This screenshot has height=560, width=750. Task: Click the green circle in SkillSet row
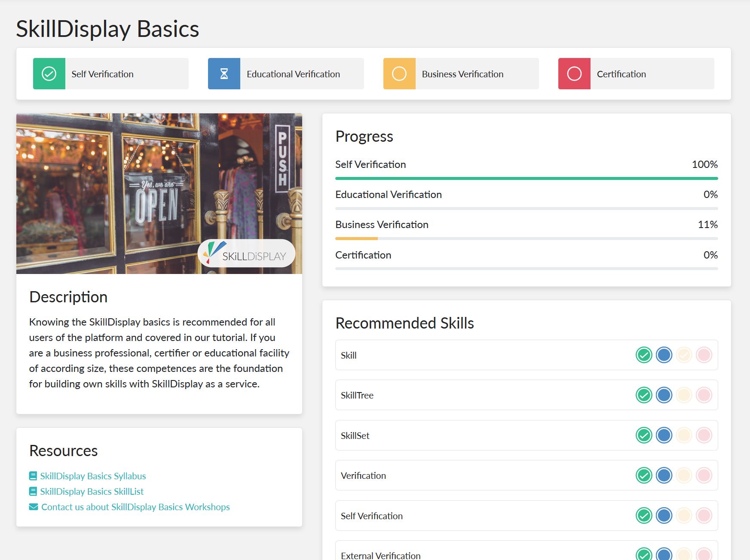[x=644, y=435]
